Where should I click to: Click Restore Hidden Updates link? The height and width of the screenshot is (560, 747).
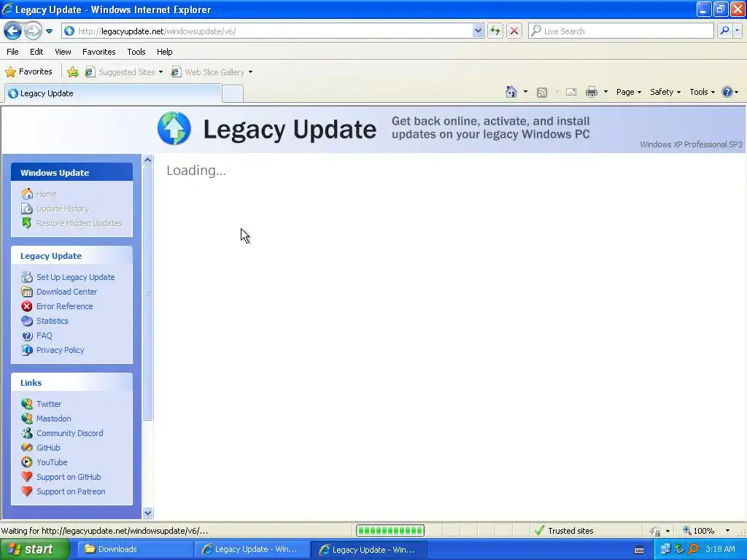point(79,223)
